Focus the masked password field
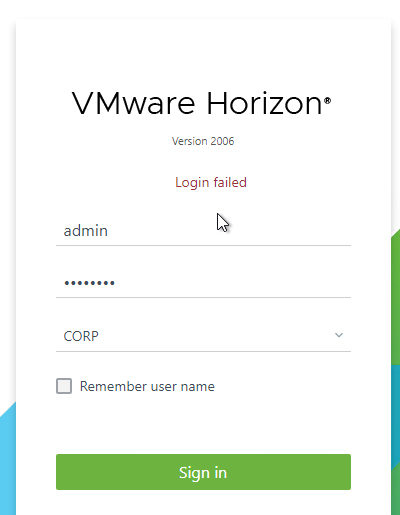The image size is (400, 515). tap(203, 283)
